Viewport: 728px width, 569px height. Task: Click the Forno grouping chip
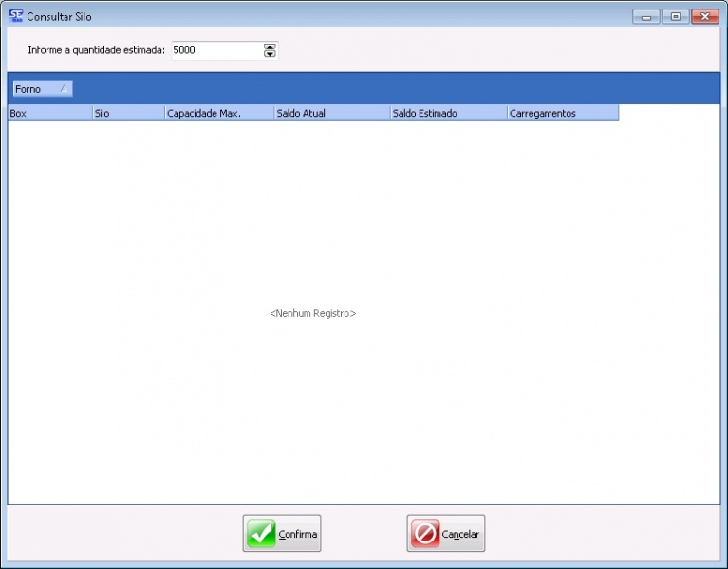tap(34, 89)
